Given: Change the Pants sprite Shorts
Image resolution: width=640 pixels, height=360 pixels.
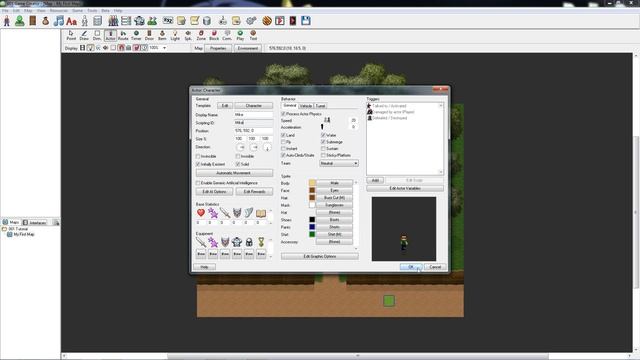Looking at the screenshot, I should 334,227.
